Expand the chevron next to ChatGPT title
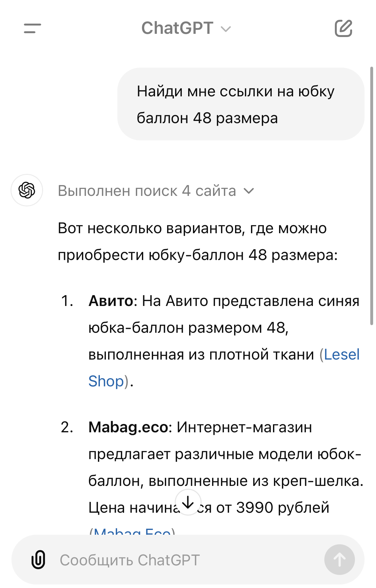 point(226,29)
